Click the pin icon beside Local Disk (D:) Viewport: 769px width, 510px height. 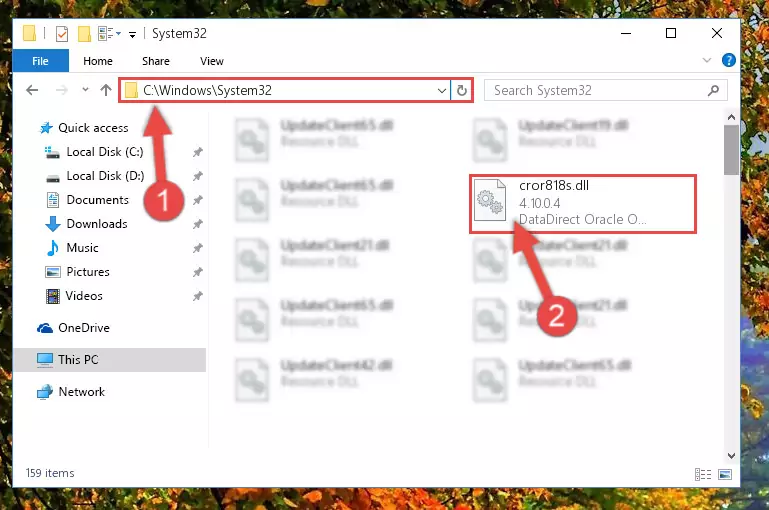point(198,176)
